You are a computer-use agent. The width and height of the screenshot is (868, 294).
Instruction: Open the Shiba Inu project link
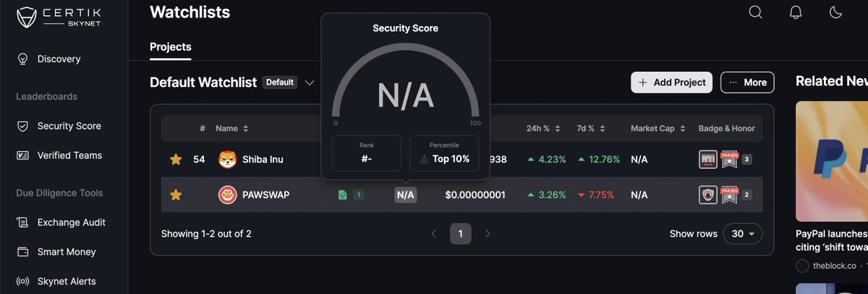[263, 159]
